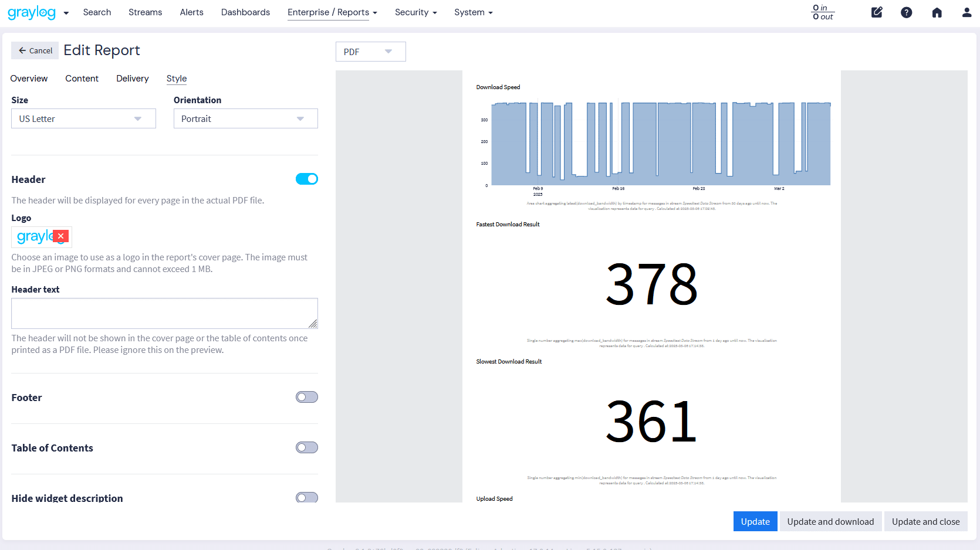Change Orientation from Portrait
The height and width of the screenshot is (550, 980).
pyautogui.click(x=245, y=118)
